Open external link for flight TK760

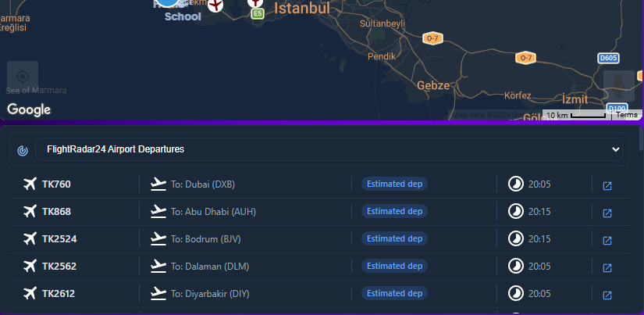click(x=607, y=186)
